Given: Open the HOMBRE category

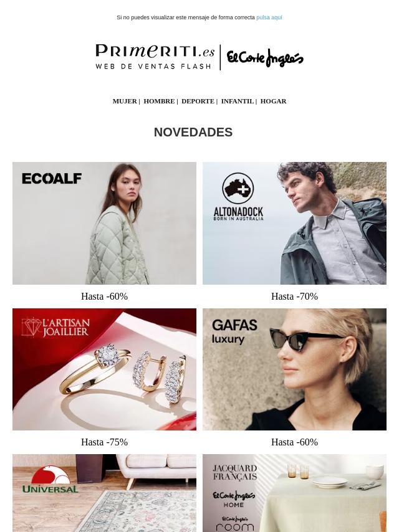Looking at the screenshot, I should click(x=159, y=101).
